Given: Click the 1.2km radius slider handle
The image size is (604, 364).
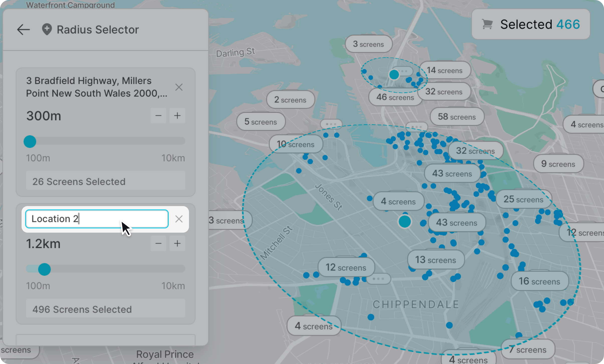Looking at the screenshot, I should [44, 269].
